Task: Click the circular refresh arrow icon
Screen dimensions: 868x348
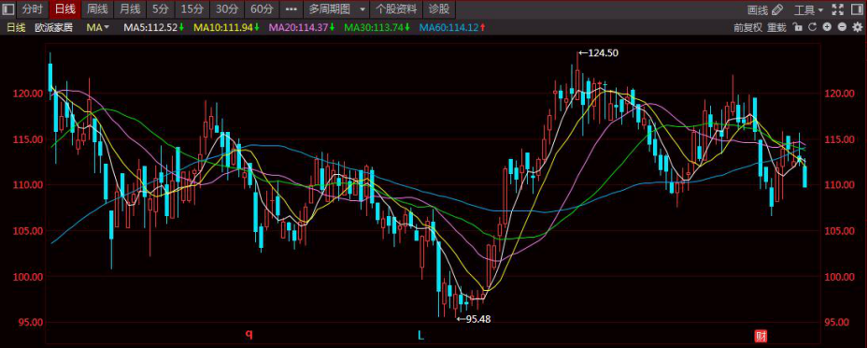Action: 812,27
